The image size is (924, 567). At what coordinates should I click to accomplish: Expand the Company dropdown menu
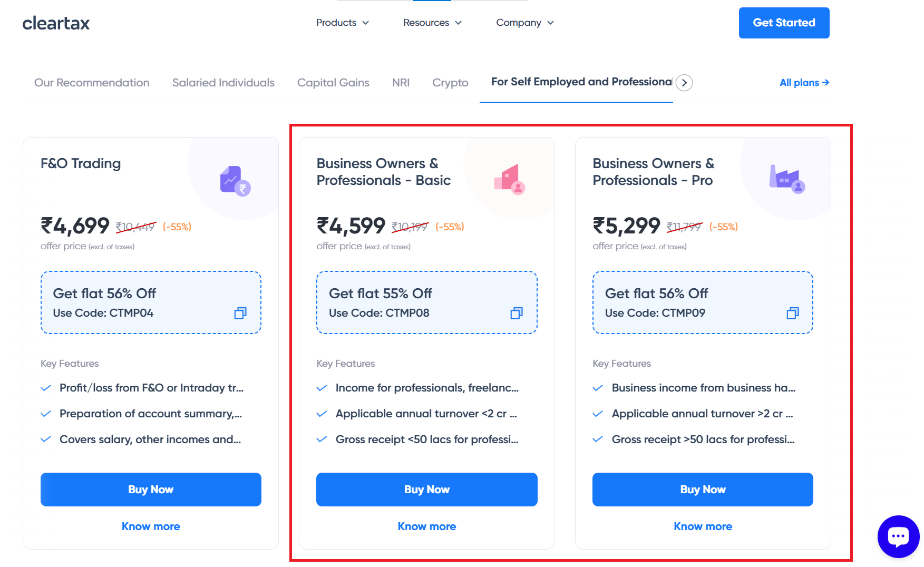pos(525,23)
